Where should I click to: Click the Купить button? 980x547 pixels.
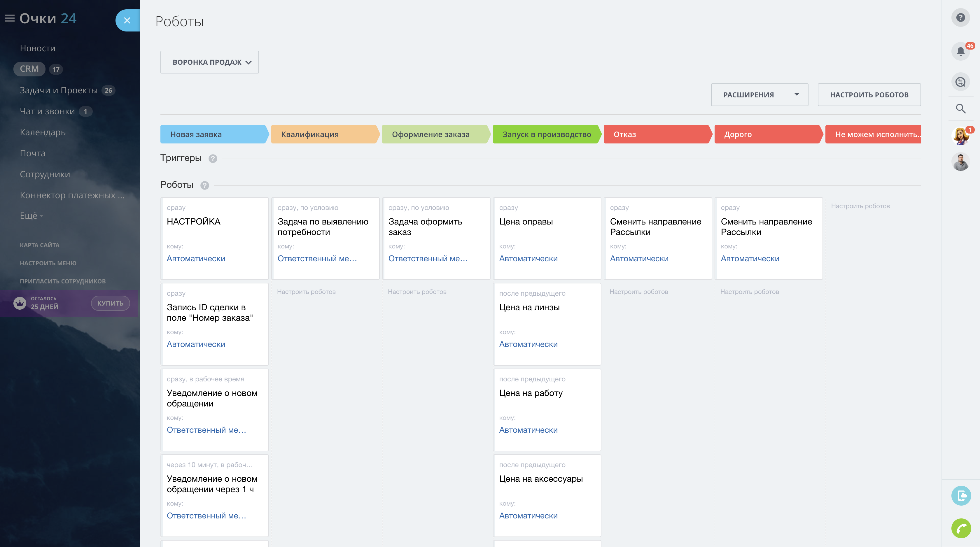click(x=110, y=303)
